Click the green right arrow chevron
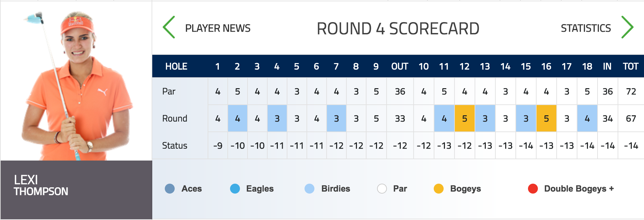Image resolution: width=644 pixels, height=220 pixels. (x=627, y=27)
